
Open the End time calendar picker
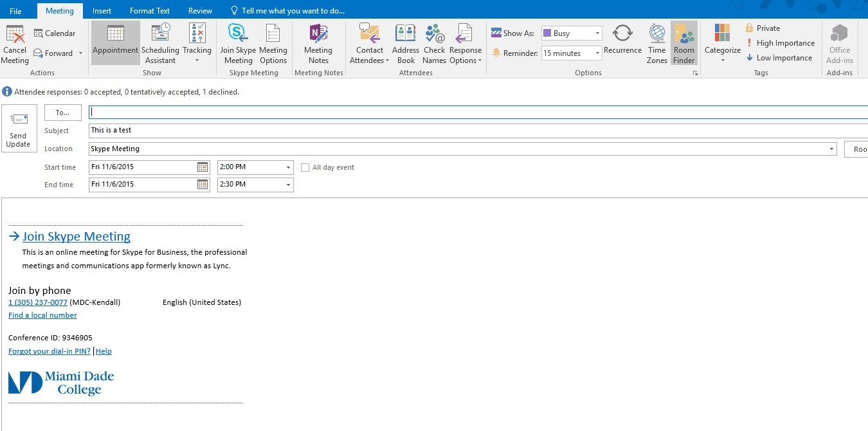point(203,185)
